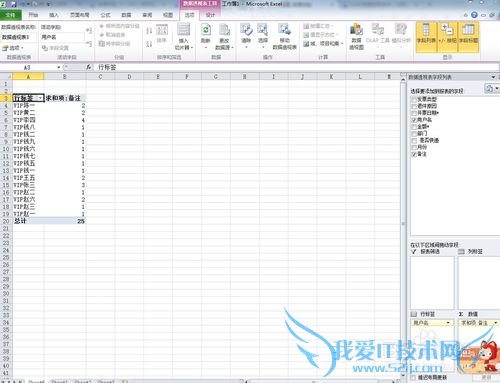Check the sixth field (部门) checkbox
The height and width of the screenshot is (383, 500).
[x=414, y=133]
